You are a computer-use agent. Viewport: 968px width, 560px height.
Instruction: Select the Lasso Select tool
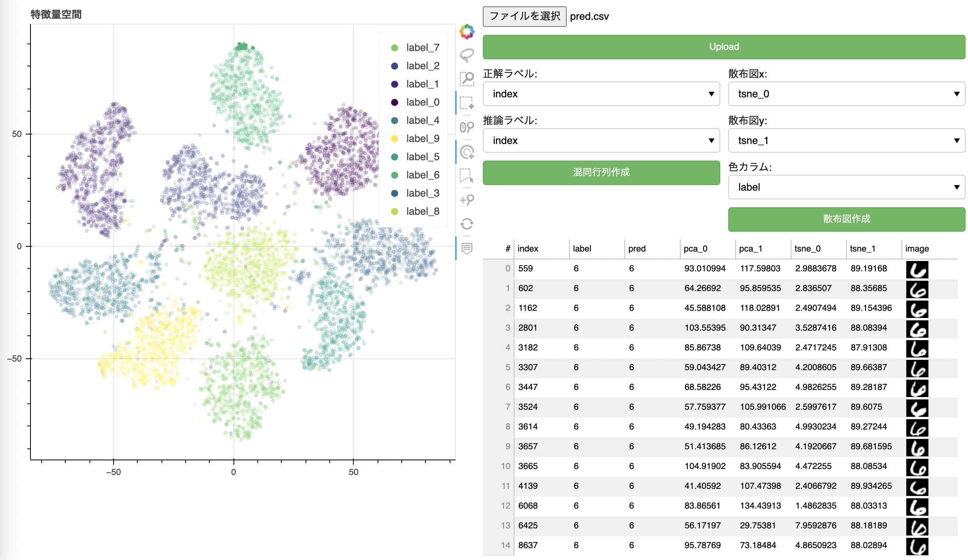467,55
